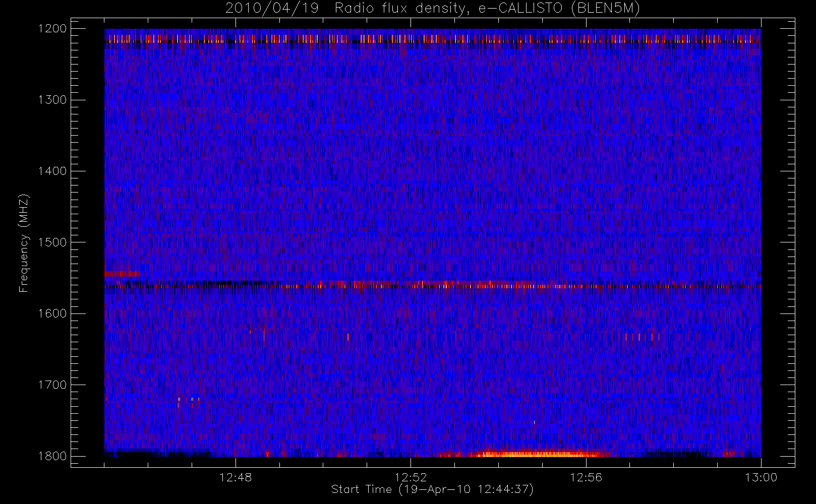Image resolution: width=816 pixels, height=504 pixels.
Task: Select the 1400 frequency tick label
Action: (52, 171)
